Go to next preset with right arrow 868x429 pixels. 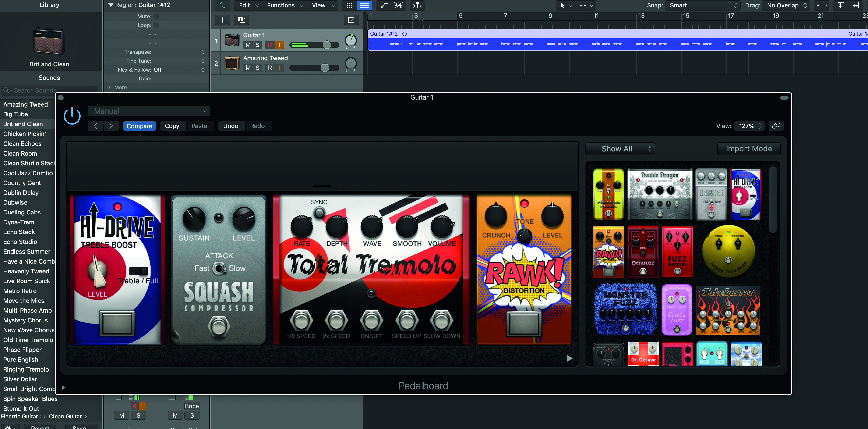coord(111,126)
